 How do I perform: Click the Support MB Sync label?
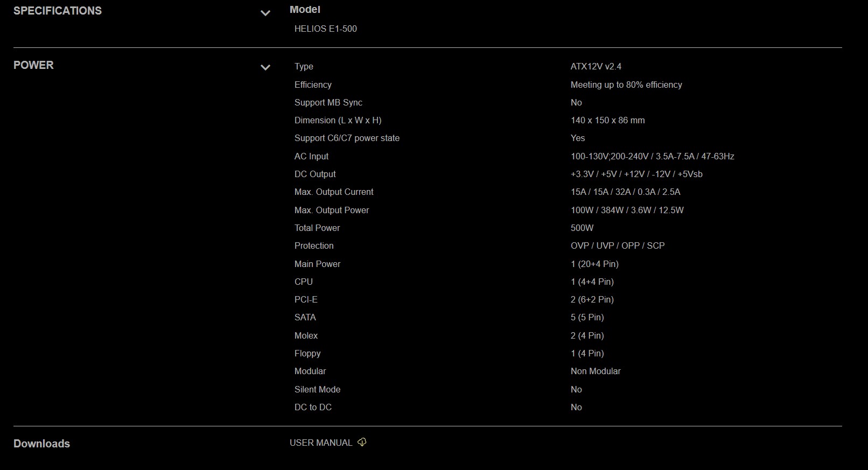click(x=328, y=102)
